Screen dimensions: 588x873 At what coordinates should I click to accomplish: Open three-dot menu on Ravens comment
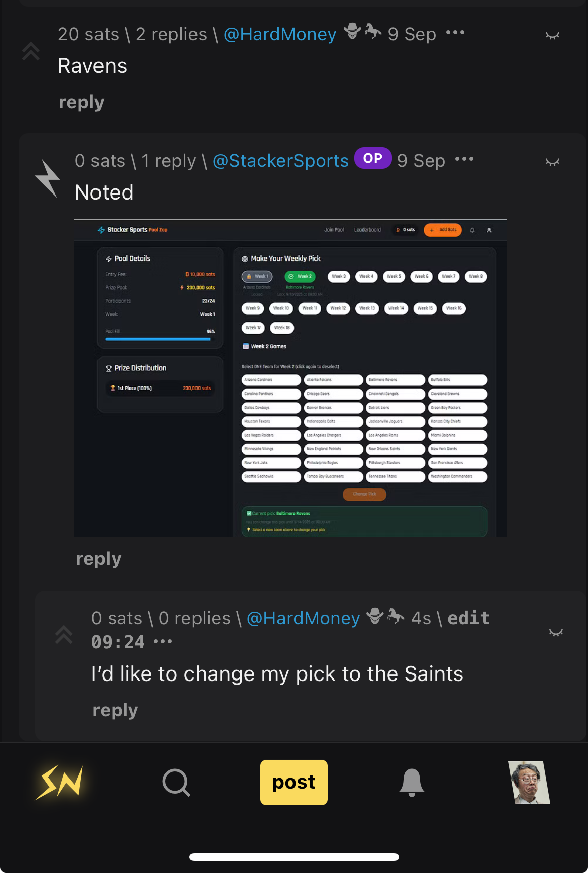tap(455, 33)
